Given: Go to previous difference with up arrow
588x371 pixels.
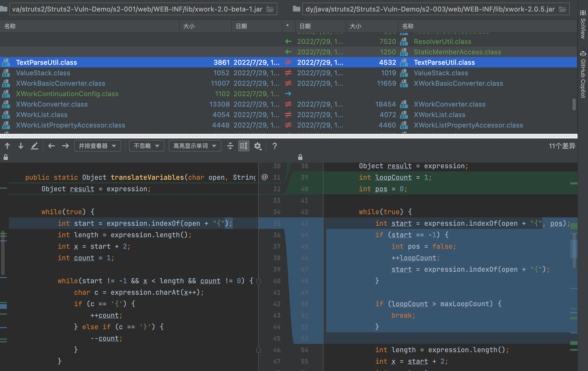Looking at the screenshot, I should 7,146.
